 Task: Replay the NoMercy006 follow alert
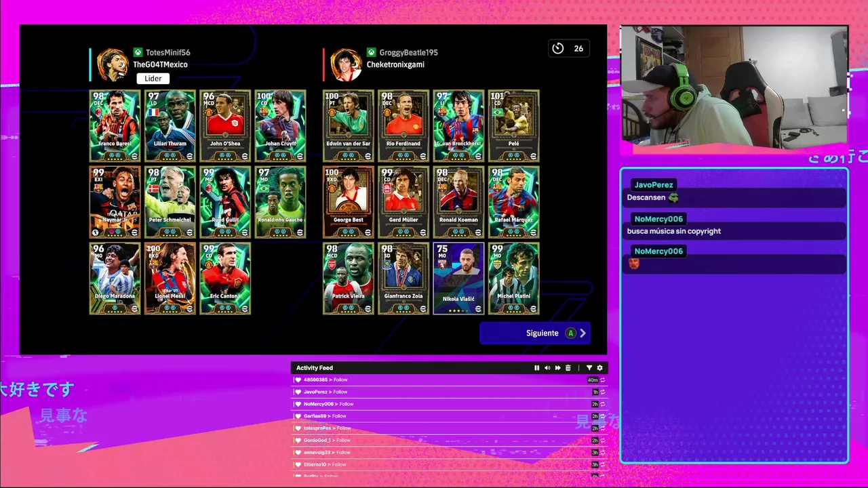coord(602,405)
